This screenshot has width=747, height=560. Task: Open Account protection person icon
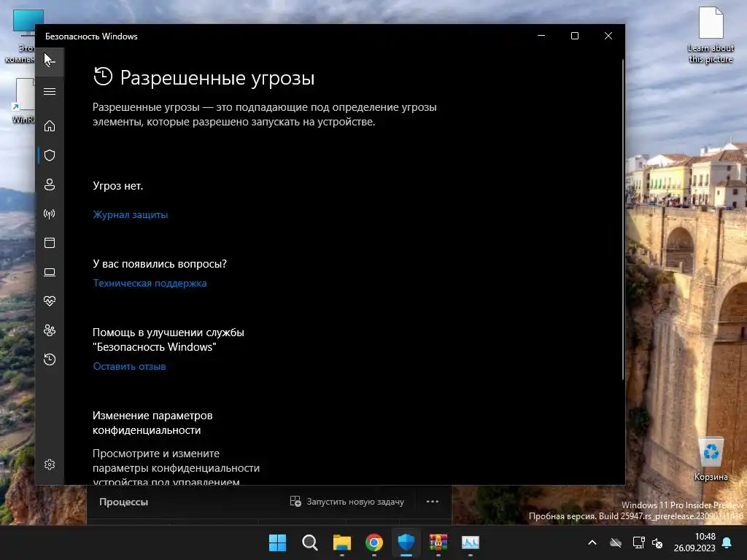coord(50,184)
